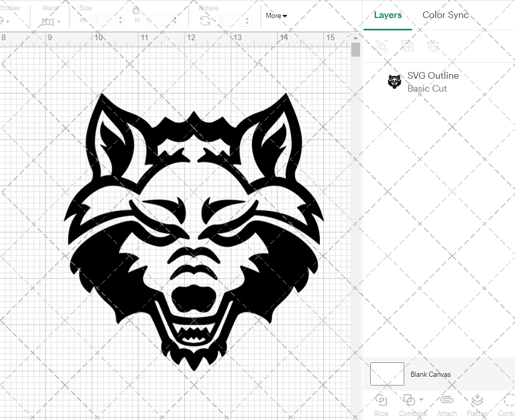Toggle the size lock proportions icon
Image resolution: width=515 pixels, height=420 pixels.
click(x=135, y=9)
